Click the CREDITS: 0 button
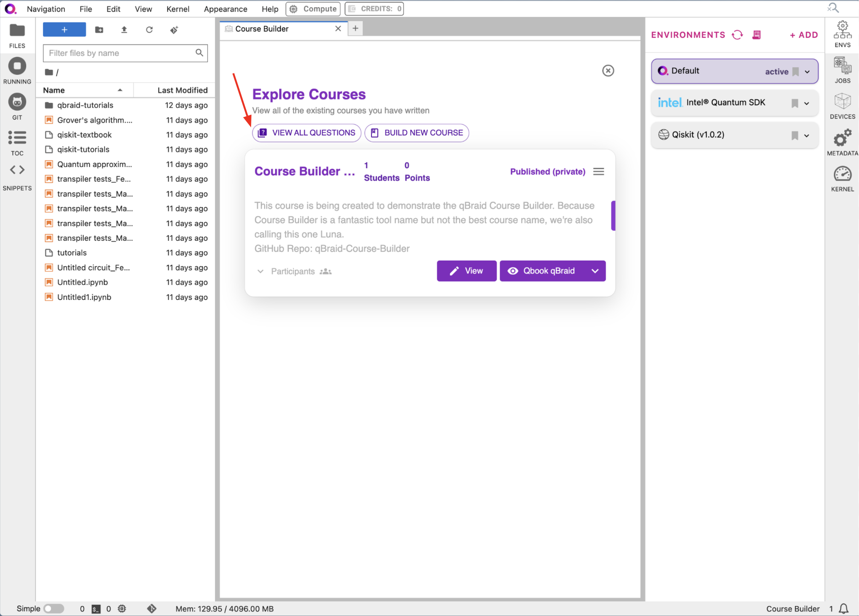 [x=374, y=8]
